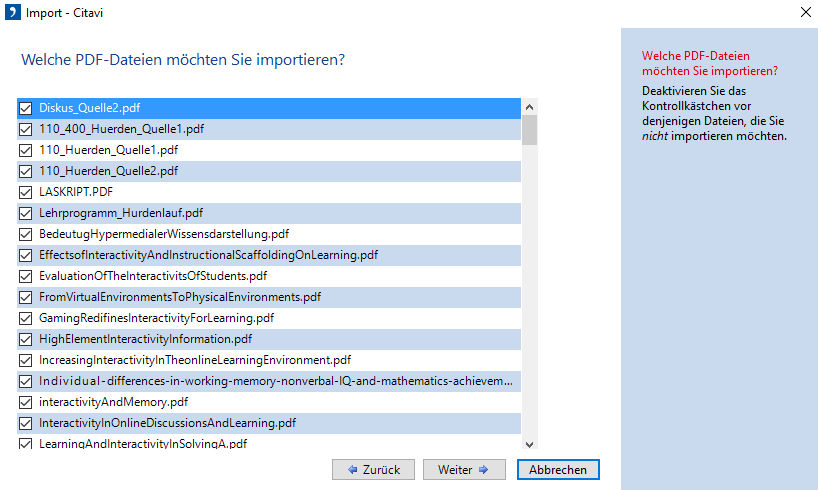Click the Citavi app icon in title bar
The height and width of the screenshot is (490, 818).
click(12, 13)
